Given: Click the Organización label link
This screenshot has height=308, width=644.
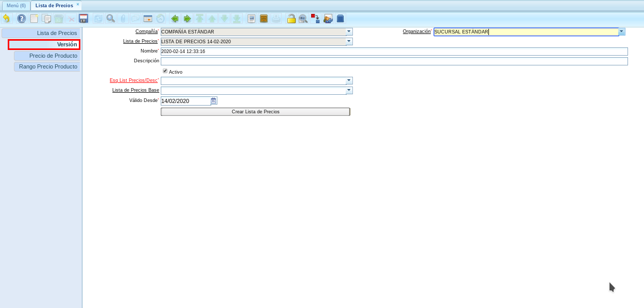Looking at the screenshot, I should pyautogui.click(x=416, y=31).
